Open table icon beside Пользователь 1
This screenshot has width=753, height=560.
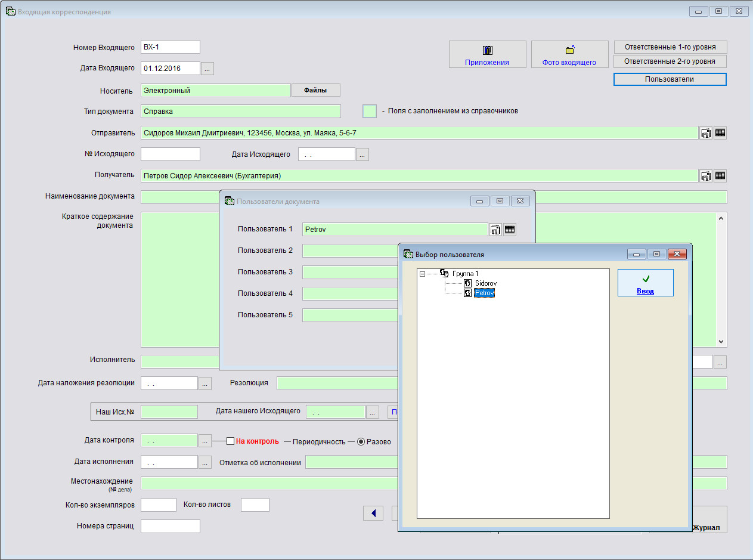point(510,230)
